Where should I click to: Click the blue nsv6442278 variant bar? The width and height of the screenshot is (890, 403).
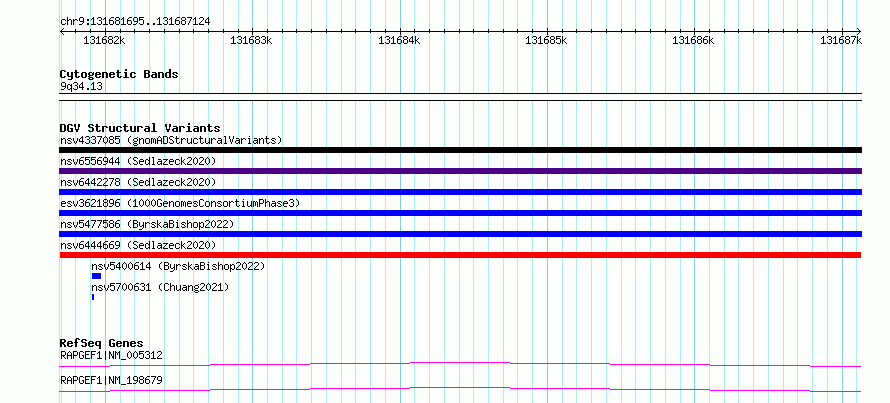pyautogui.click(x=460, y=192)
